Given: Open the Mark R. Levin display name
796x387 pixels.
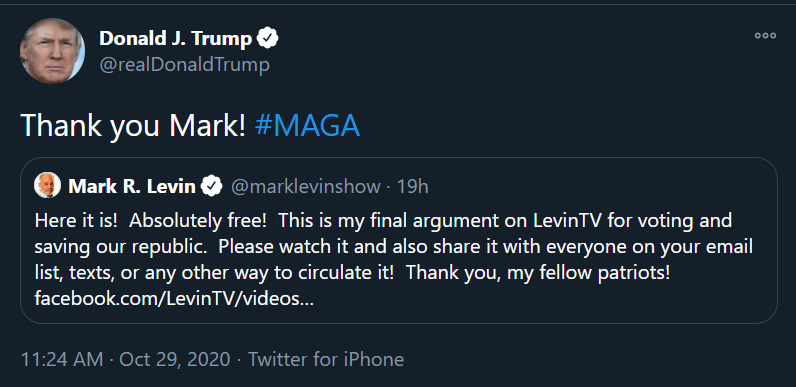Looking at the screenshot, I should [132, 186].
